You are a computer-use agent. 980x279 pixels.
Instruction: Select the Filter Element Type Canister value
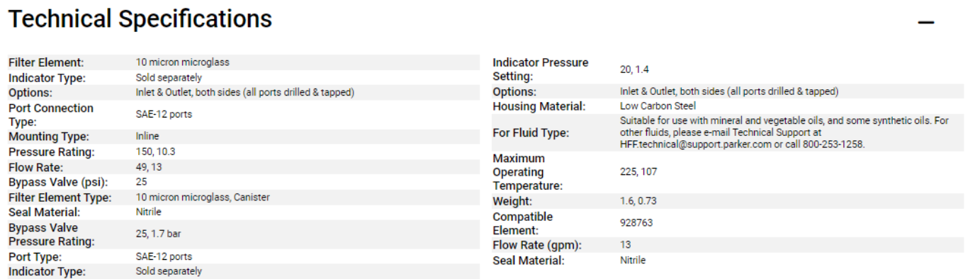coord(203,198)
